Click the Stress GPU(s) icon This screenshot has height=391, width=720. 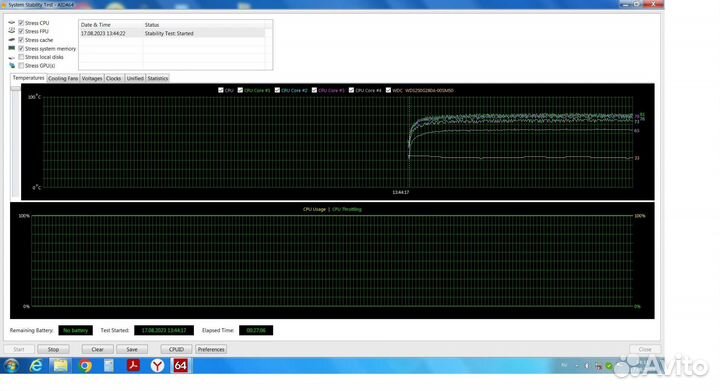11,66
